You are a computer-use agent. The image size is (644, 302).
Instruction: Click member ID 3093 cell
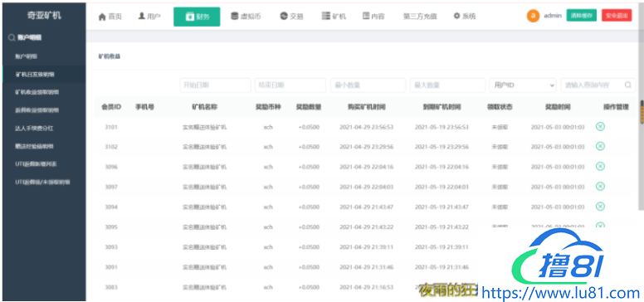[x=111, y=247]
